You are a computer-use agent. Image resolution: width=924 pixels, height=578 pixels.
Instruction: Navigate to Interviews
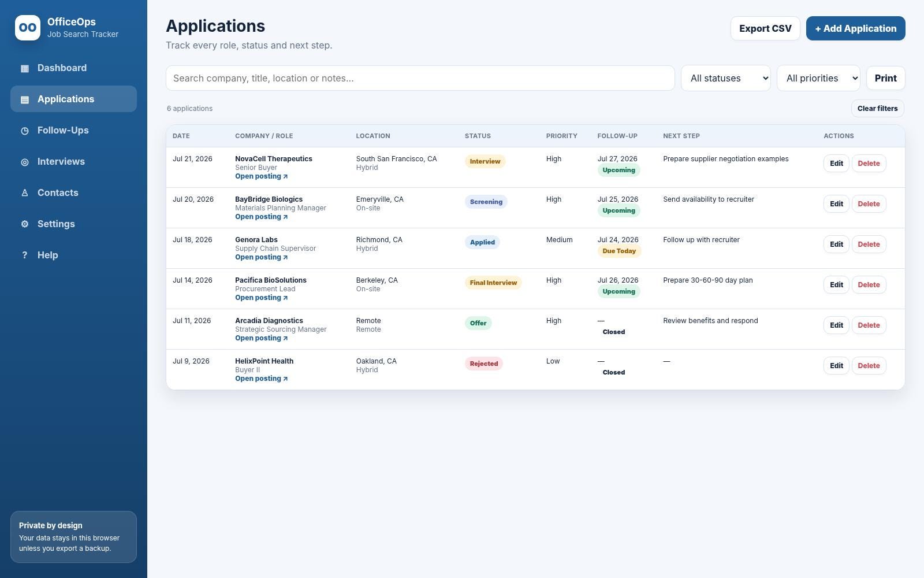73,161
